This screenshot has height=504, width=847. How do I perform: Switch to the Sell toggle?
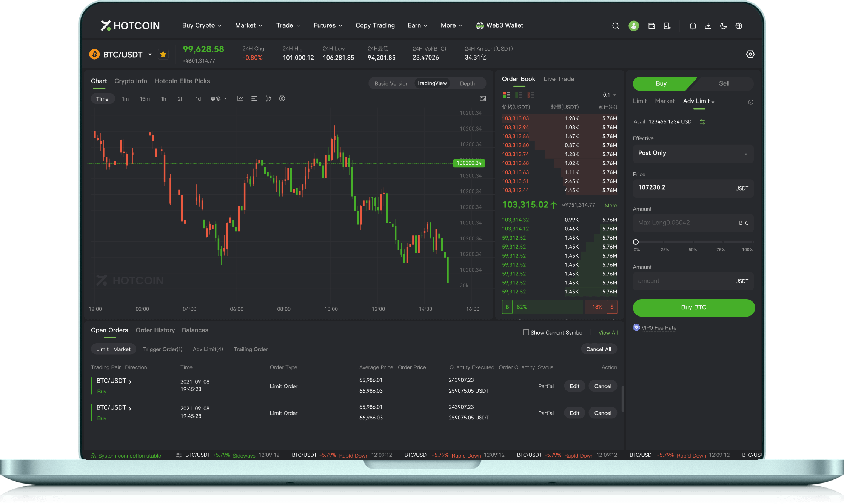click(724, 83)
